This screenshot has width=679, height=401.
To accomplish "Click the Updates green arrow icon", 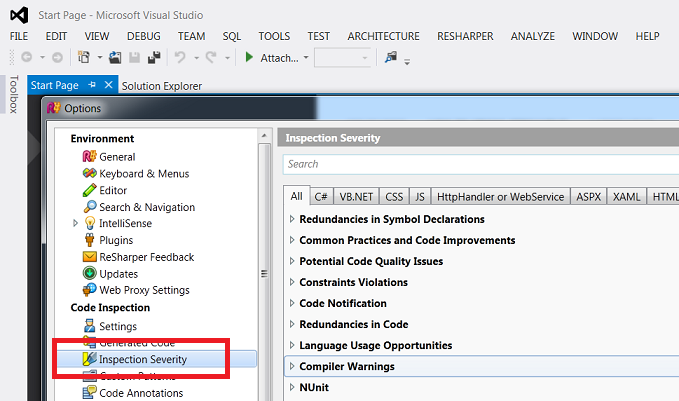I will (x=89, y=273).
